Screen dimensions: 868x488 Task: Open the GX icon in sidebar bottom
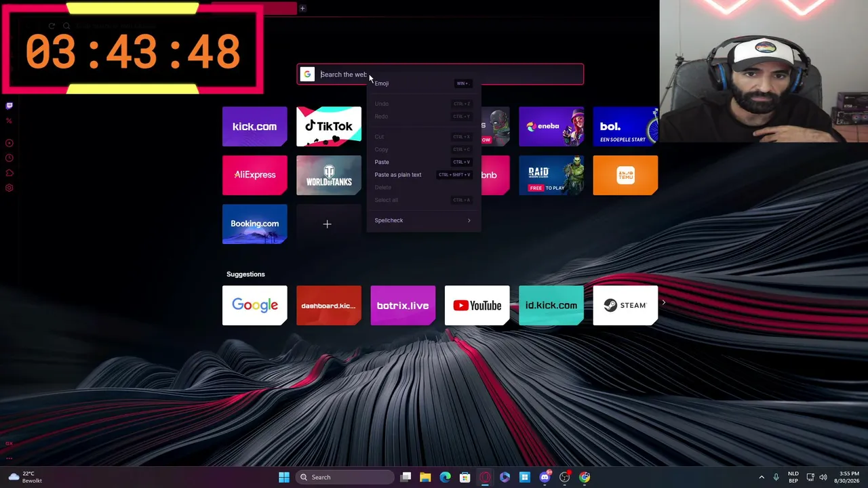tap(9, 444)
